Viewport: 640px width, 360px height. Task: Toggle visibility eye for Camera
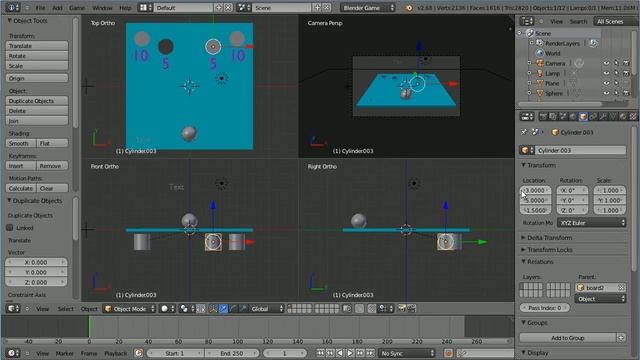pos(606,63)
